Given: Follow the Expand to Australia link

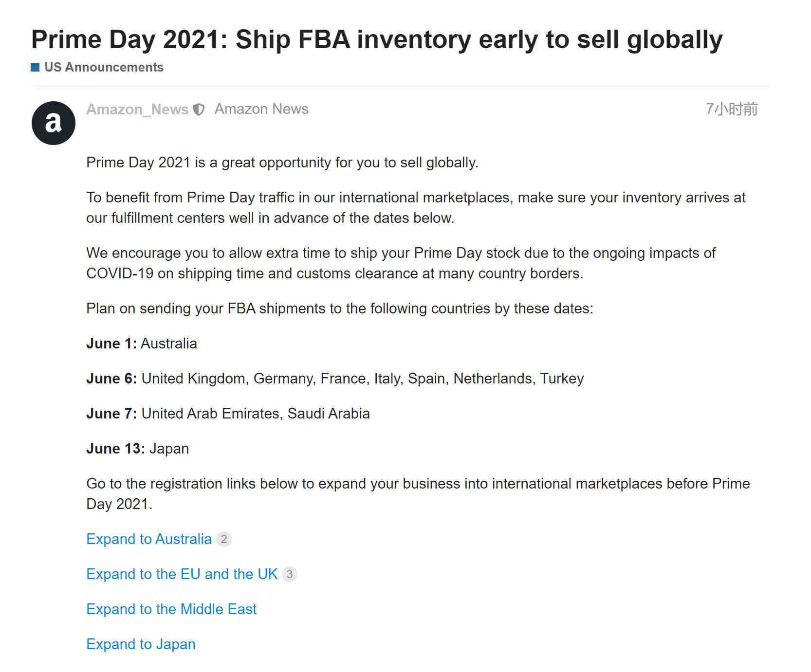Looking at the screenshot, I should point(149,539).
